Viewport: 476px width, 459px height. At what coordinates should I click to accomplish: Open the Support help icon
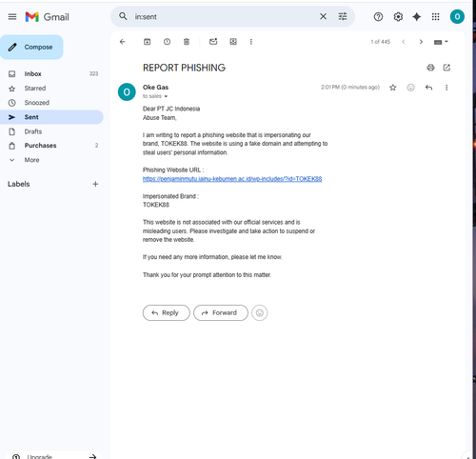pos(378,16)
